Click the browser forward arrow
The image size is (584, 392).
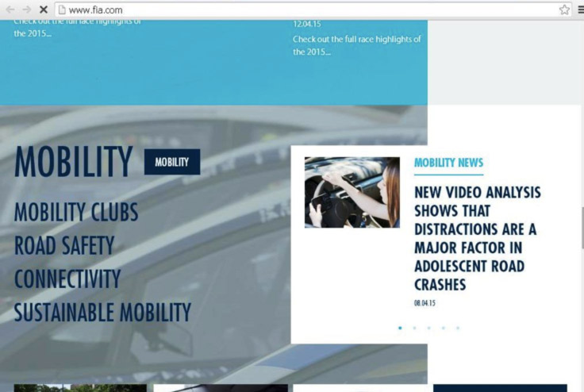coord(27,10)
